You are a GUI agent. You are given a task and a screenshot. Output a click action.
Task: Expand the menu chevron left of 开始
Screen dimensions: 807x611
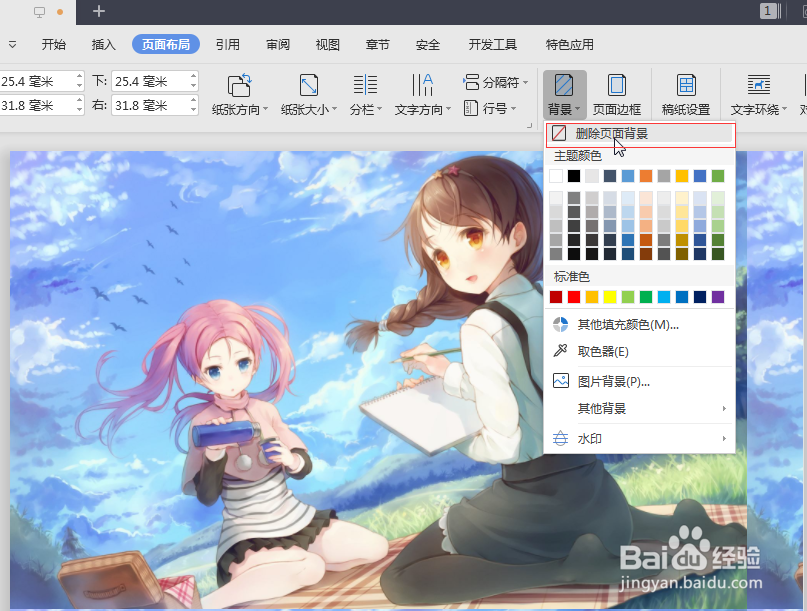coord(12,45)
